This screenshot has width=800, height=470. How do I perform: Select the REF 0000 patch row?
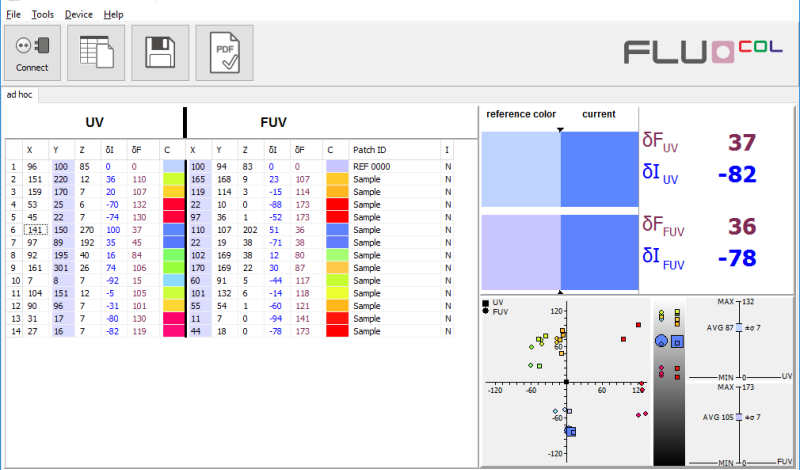click(230, 166)
